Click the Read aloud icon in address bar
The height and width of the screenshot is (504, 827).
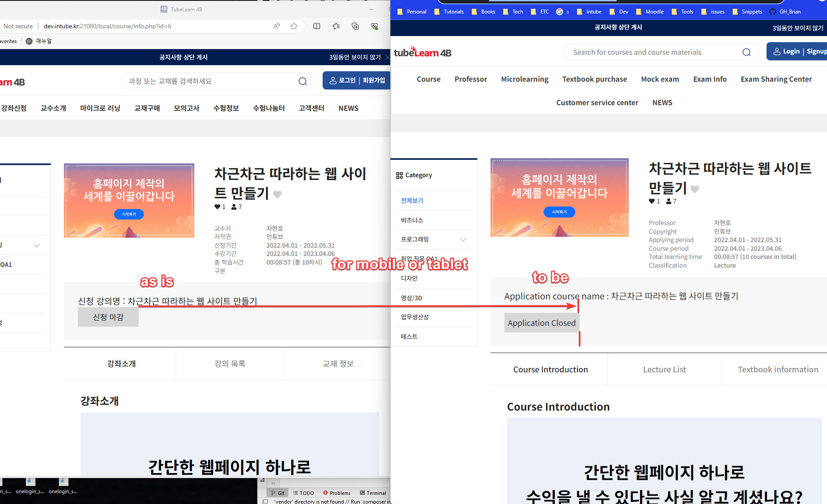pos(277,26)
